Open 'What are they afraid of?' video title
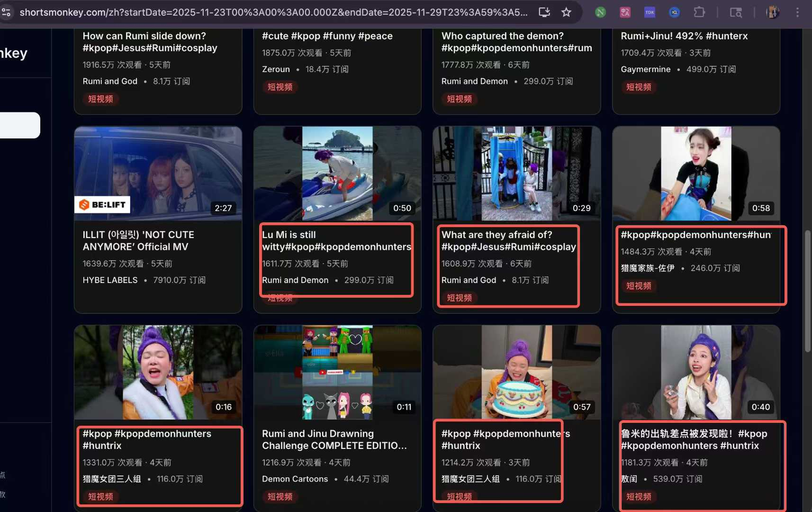This screenshot has height=512, width=812. pos(509,241)
